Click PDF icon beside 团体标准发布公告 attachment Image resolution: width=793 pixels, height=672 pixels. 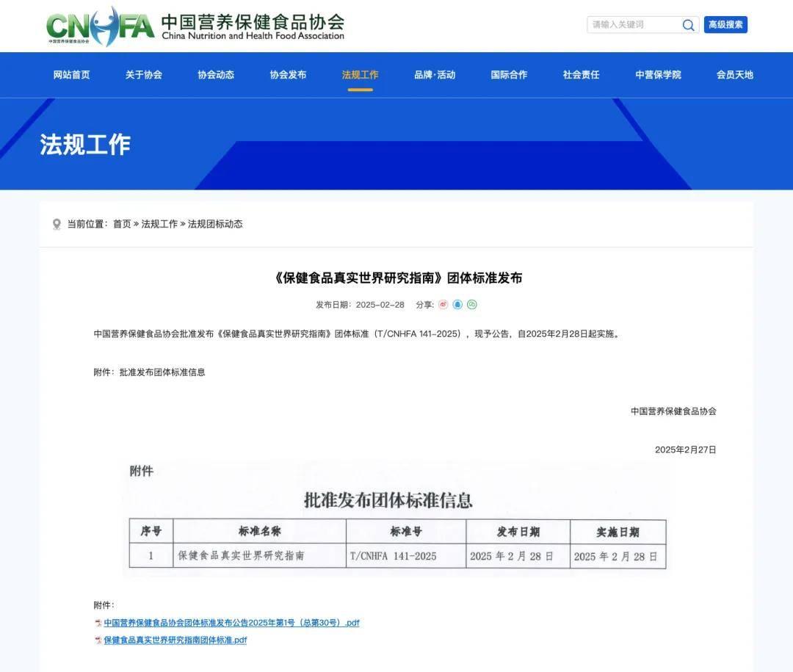[98, 623]
